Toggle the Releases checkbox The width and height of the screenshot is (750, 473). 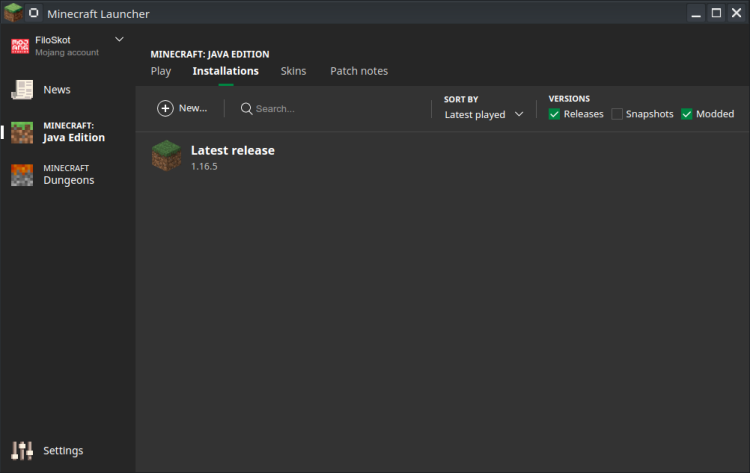pyautogui.click(x=554, y=114)
